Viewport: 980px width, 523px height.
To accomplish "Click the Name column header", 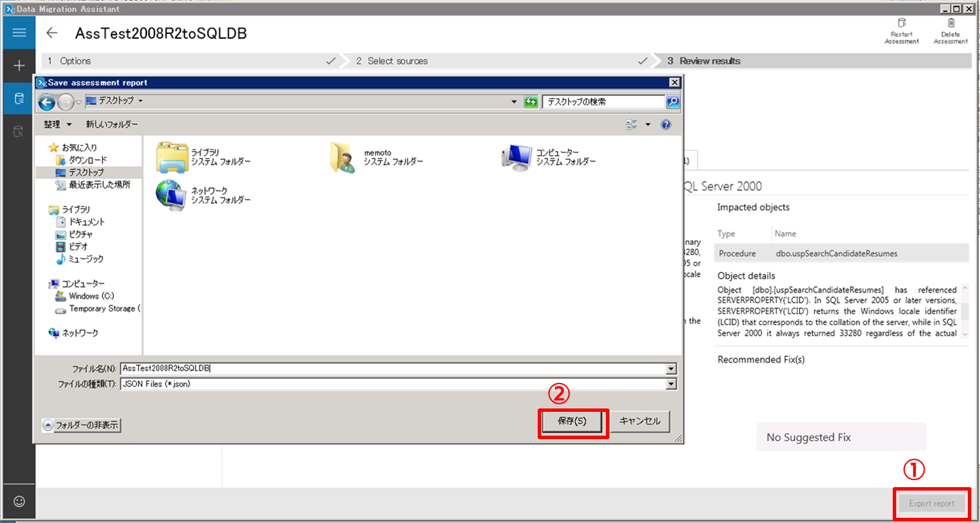I will coord(785,234).
